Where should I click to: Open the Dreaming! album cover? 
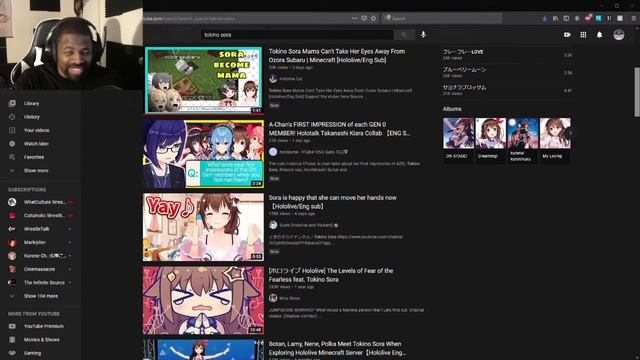(x=491, y=133)
